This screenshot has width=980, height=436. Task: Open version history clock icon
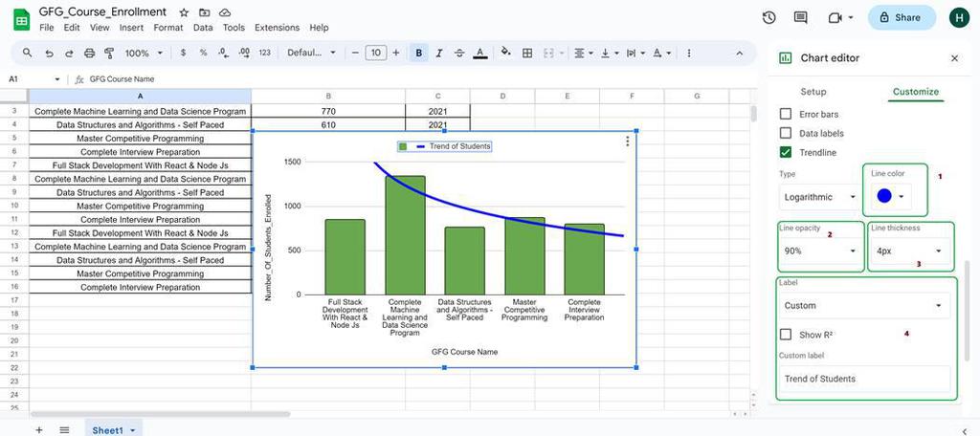tap(768, 17)
